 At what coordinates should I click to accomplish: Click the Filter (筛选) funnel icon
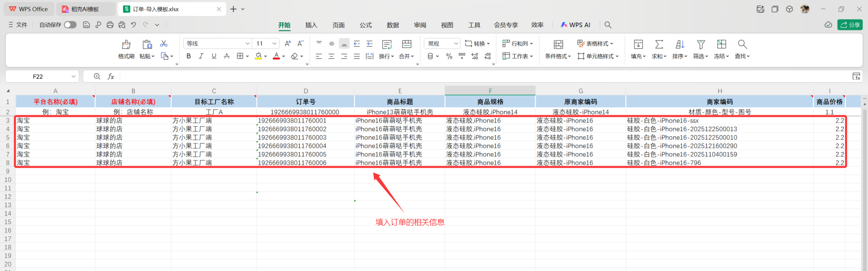pyautogui.click(x=701, y=44)
